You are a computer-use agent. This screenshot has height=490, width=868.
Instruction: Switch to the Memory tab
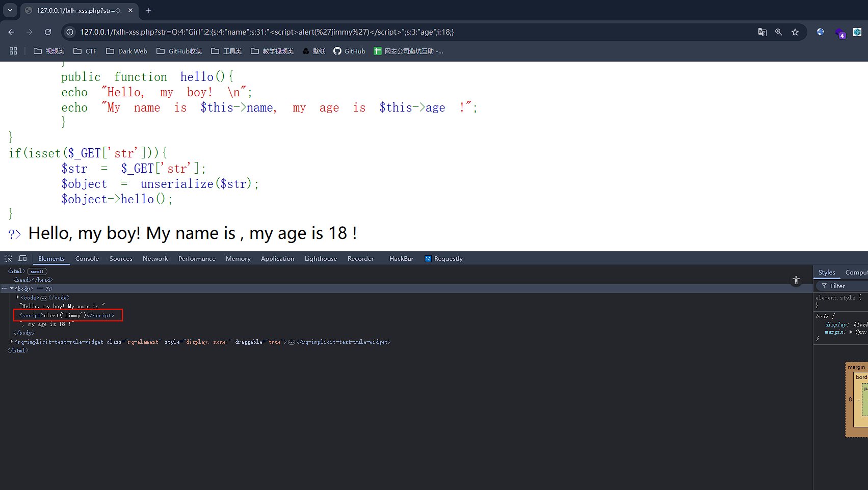point(238,259)
